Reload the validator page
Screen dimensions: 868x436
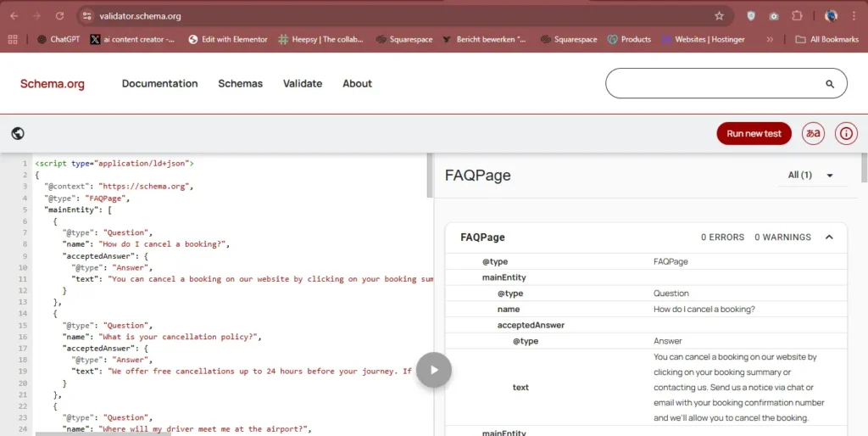pyautogui.click(x=59, y=16)
